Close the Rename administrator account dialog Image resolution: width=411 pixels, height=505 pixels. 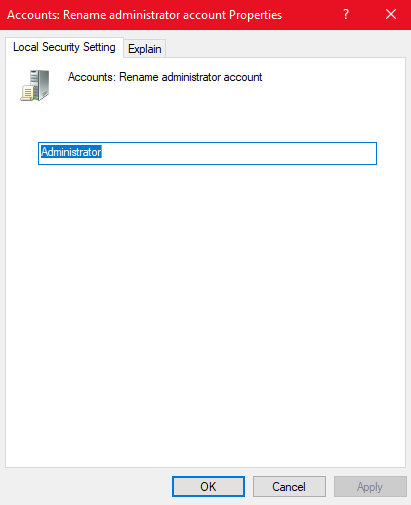coord(391,14)
